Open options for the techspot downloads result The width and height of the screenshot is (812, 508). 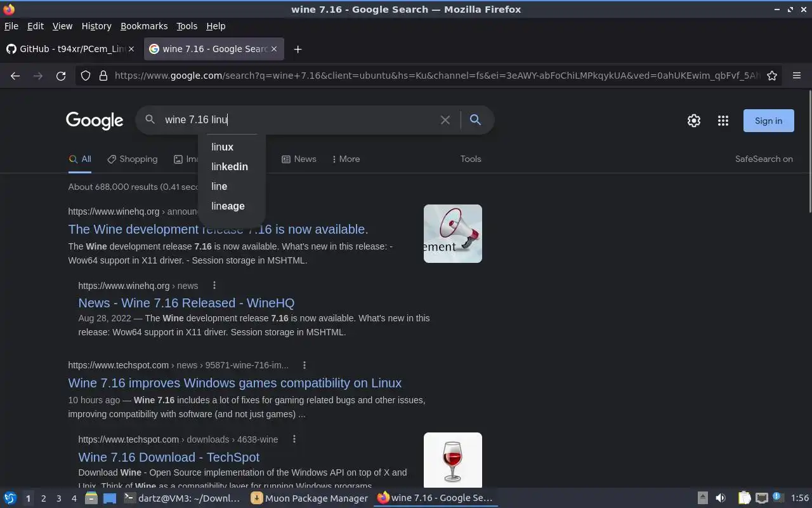(294, 439)
